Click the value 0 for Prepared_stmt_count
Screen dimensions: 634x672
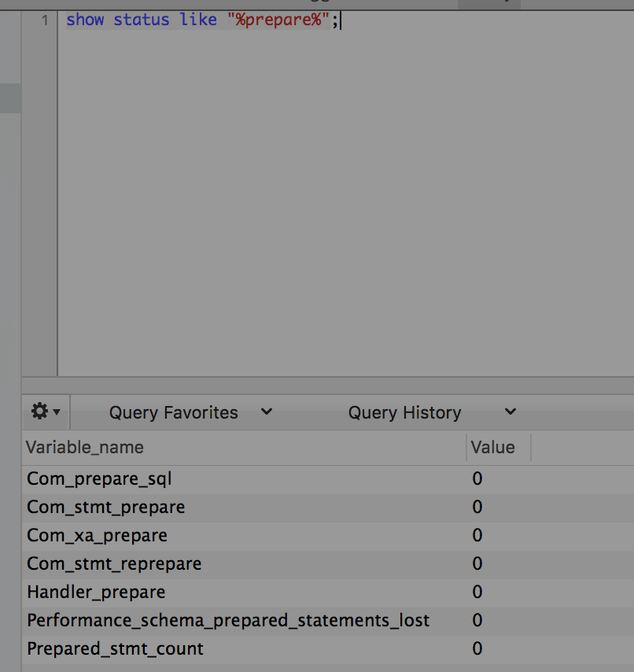tap(477, 648)
